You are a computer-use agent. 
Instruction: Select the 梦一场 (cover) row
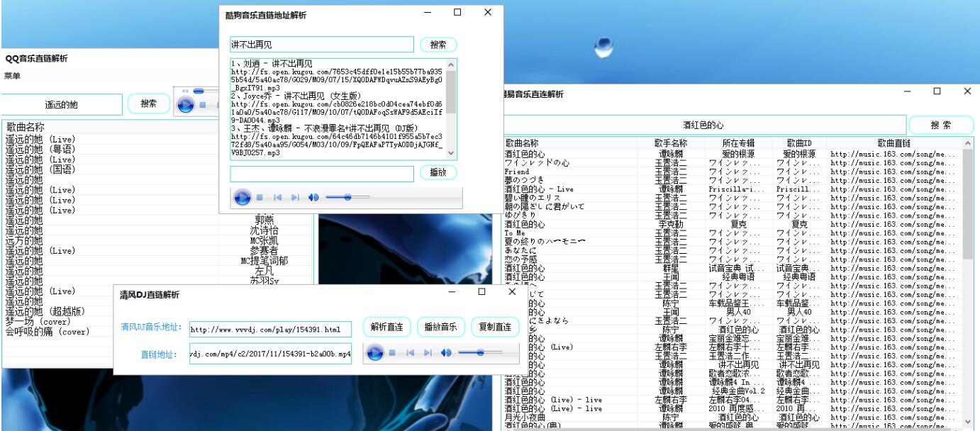pyautogui.click(x=157, y=321)
